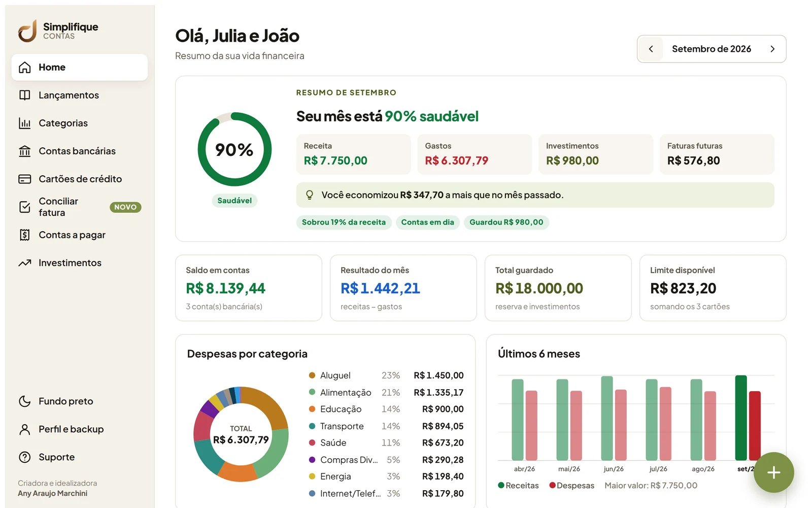The width and height of the screenshot is (812, 508).
Task: Click the Aluguel color dot in legend
Action: (312, 375)
